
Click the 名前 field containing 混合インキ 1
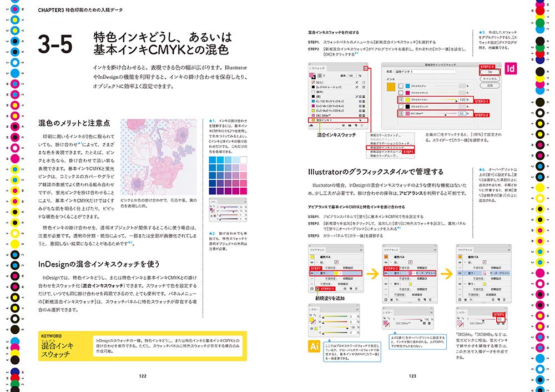click(426, 72)
